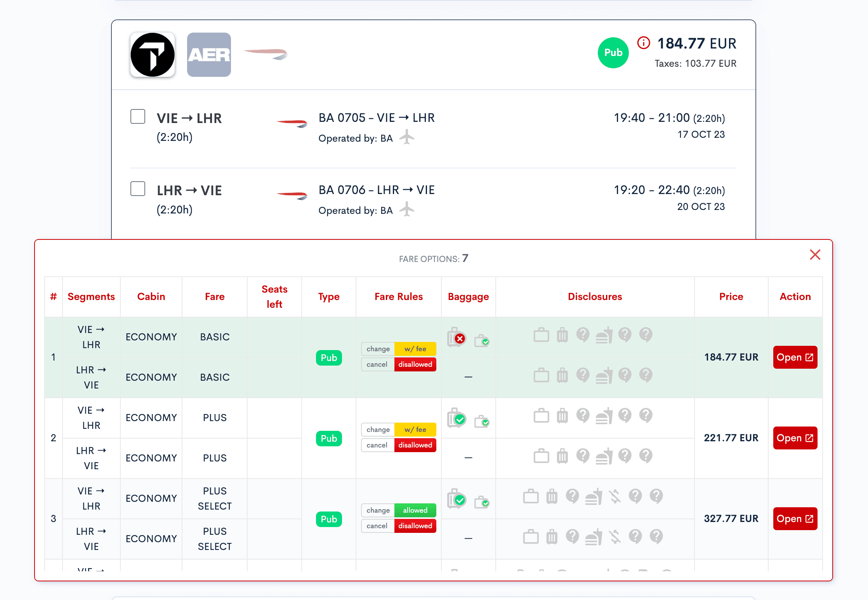Image resolution: width=868 pixels, height=600 pixels.
Task: Click briefcase disclosure icon in BASIC LHR→VIE row
Action: [541, 375]
